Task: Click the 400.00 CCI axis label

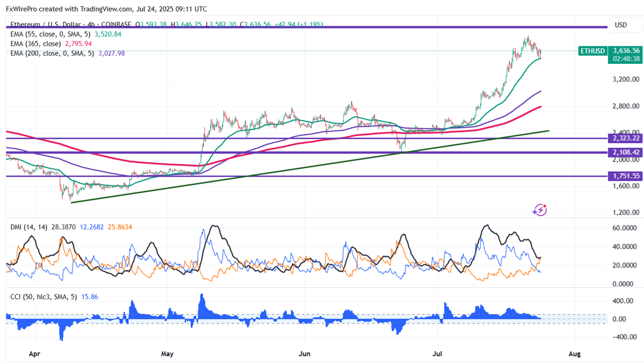Action: [x=623, y=301]
